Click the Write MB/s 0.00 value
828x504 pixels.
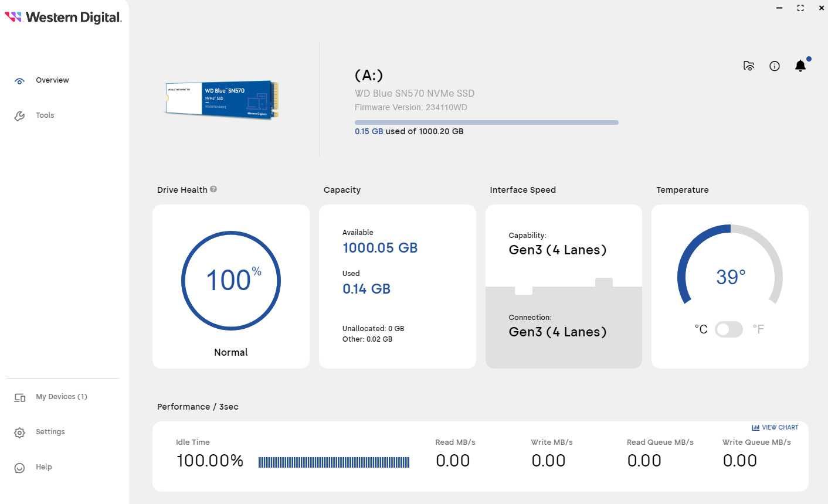(x=548, y=461)
